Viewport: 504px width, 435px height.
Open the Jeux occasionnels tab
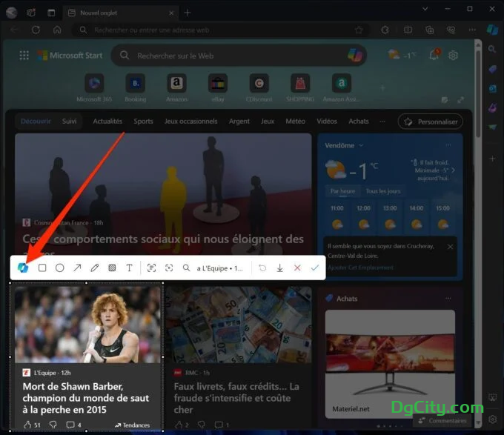click(190, 121)
